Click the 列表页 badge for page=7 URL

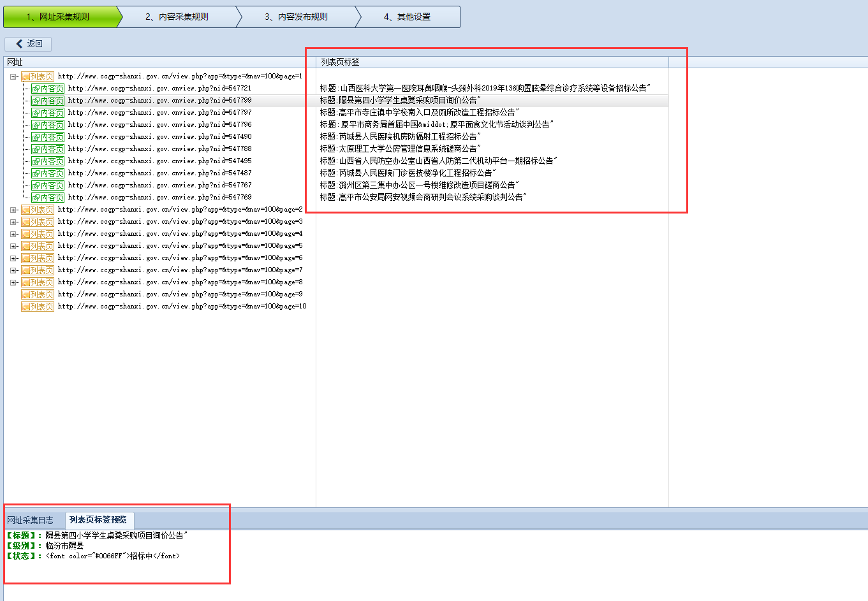point(38,270)
